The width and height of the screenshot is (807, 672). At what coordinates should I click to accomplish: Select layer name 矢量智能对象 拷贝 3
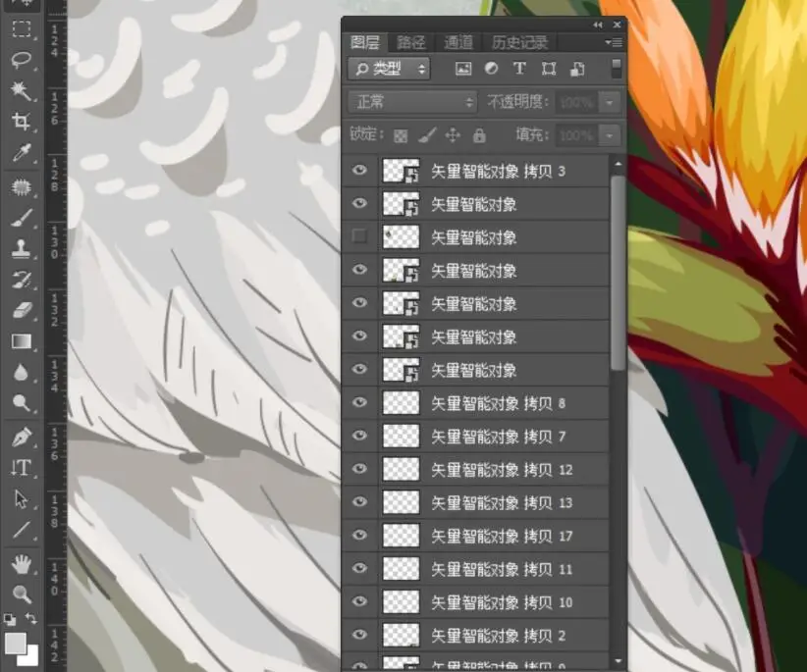tap(498, 172)
